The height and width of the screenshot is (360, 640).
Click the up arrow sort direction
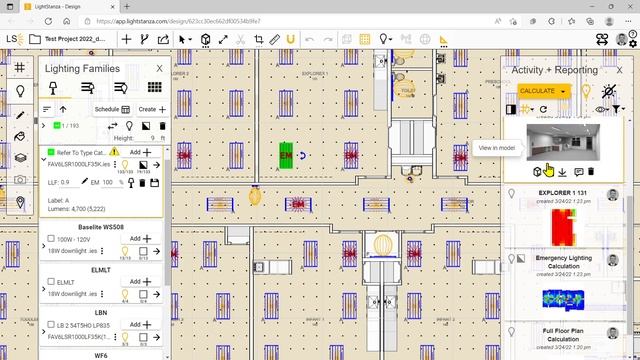coord(63,109)
